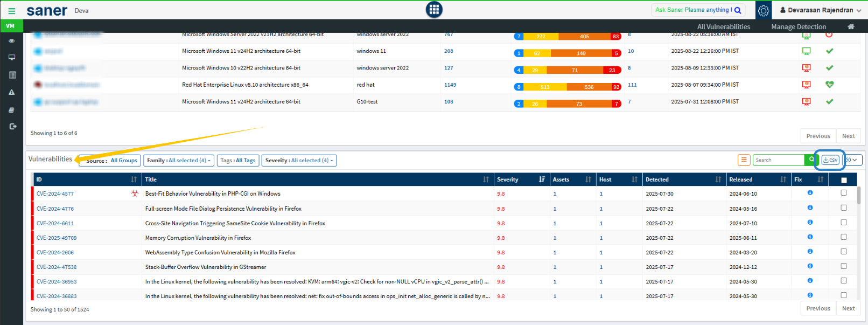Check the select-all checkbox in table header
Viewport: 868px width, 325px height.
pyautogui.click(x=844, y=180)
